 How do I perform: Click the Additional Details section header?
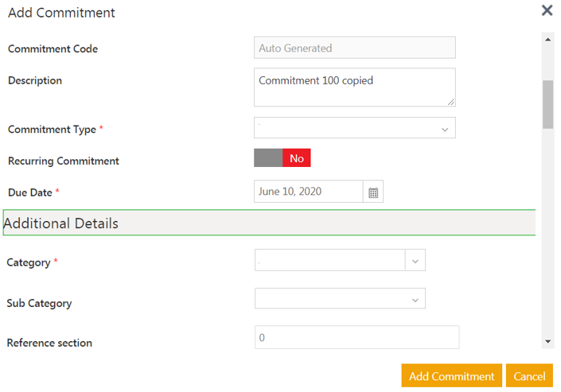[x=269, y=223]
